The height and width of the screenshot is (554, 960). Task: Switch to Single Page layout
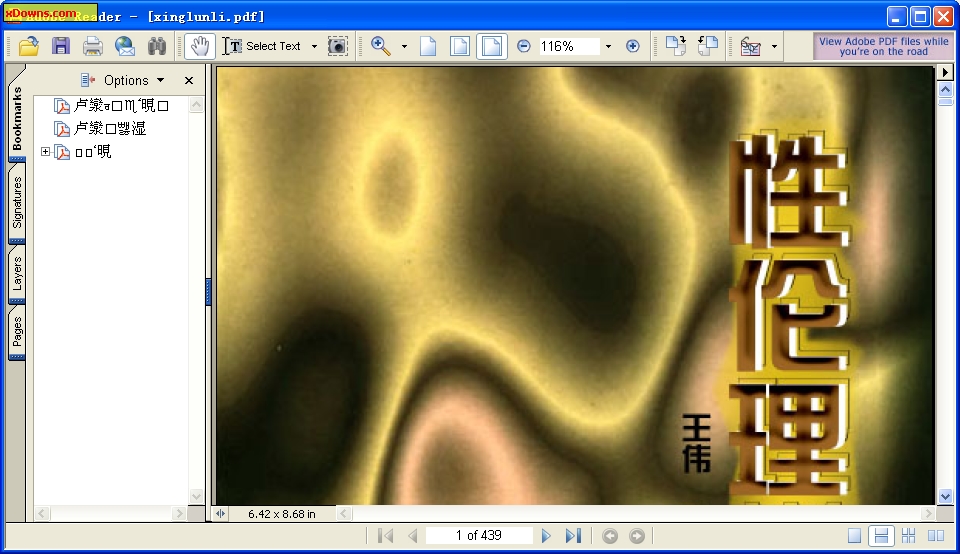[x=854, y=536]
